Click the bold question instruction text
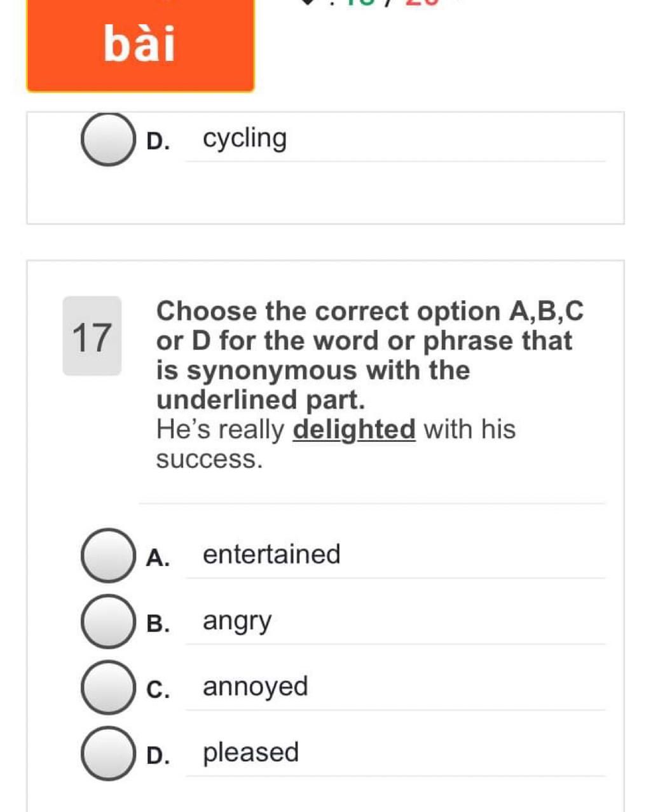Screen dimensions: 651x812 point(369,355)
